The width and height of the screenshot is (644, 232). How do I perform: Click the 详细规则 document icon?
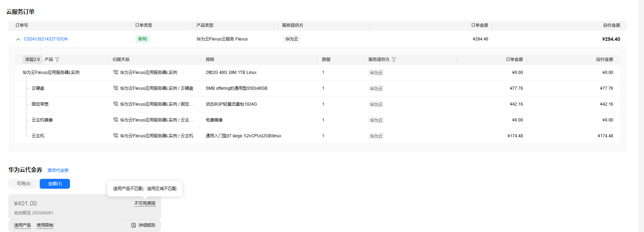click(134, 225)
